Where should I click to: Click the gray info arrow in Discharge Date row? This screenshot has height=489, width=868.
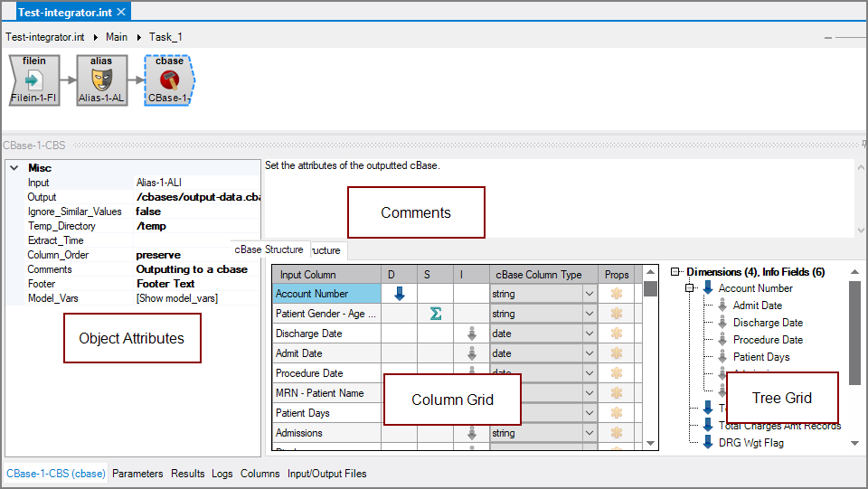[x=471, y=334]
